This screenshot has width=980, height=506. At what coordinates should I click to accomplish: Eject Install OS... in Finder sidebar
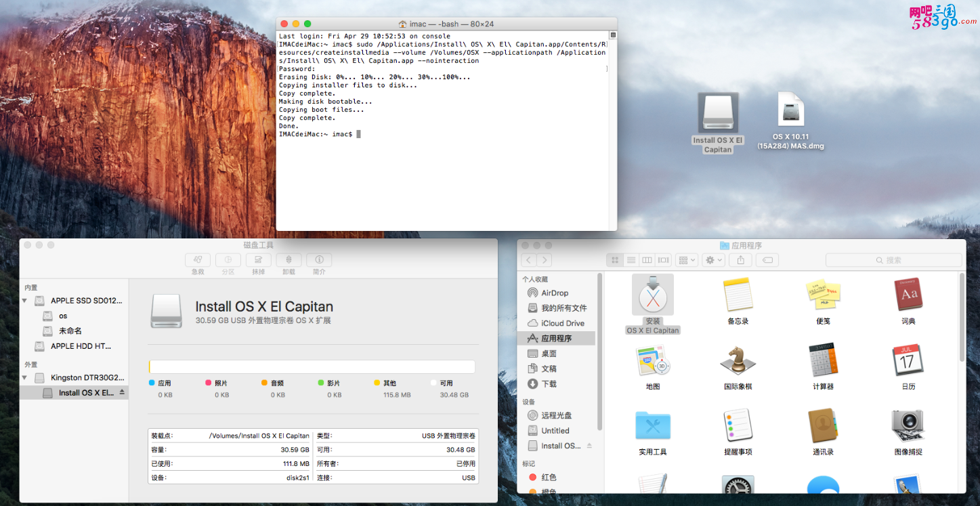tap(589, 446)
